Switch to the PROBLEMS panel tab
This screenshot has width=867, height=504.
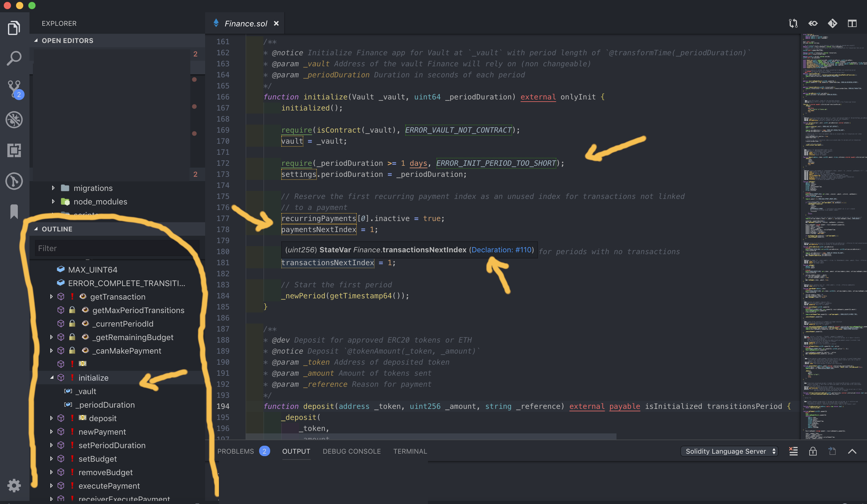pos(235,451)
